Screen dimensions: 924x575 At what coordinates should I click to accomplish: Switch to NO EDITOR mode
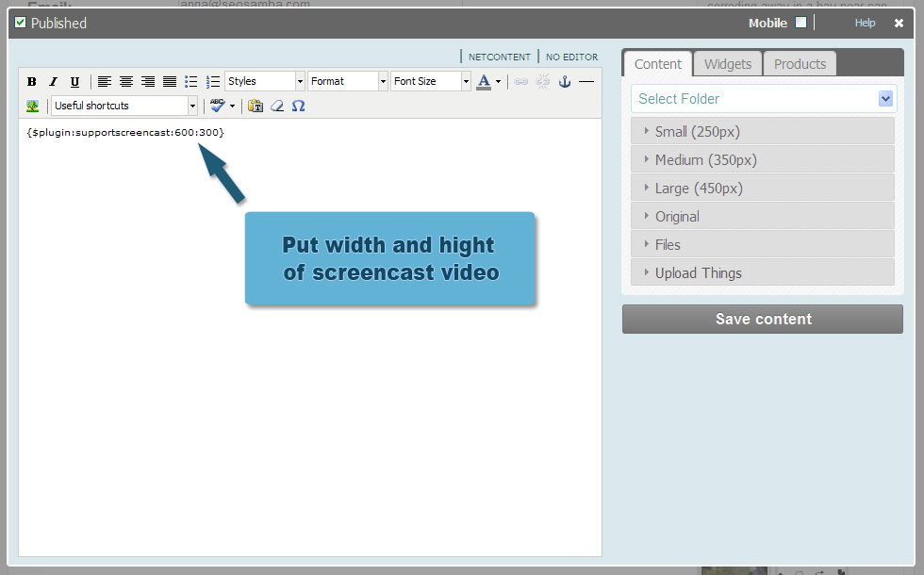571,57
